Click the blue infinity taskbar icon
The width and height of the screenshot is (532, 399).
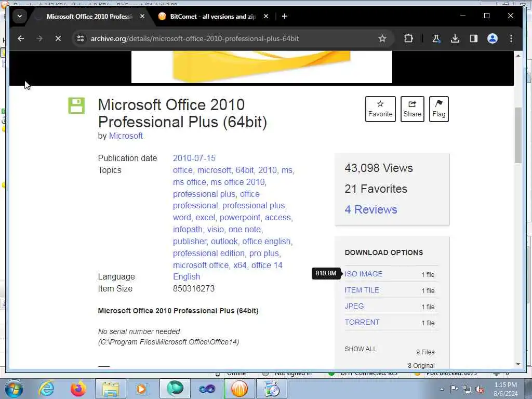(207, 389)
